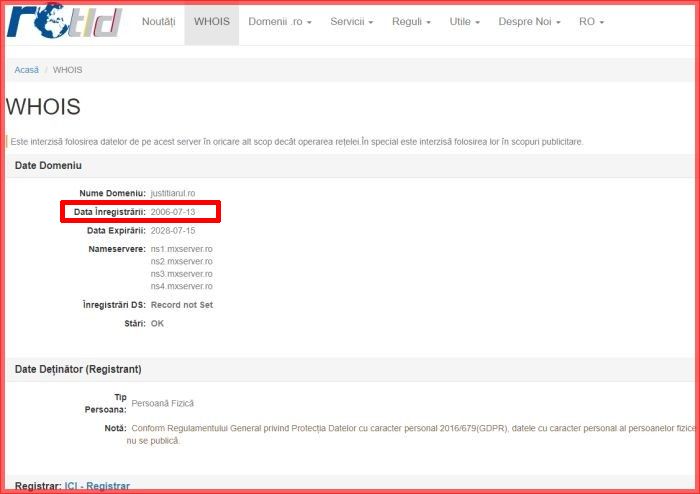Viewport: 700px width, 494px height.
Task: Select the domain name justitiarul.ro
Action: [173, 193]
